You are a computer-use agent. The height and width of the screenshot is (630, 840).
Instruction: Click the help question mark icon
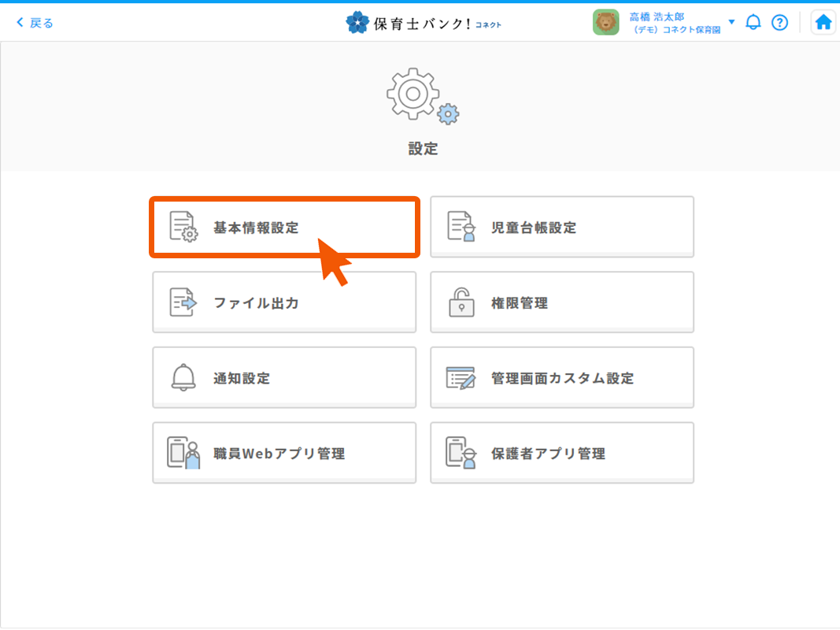779,22
